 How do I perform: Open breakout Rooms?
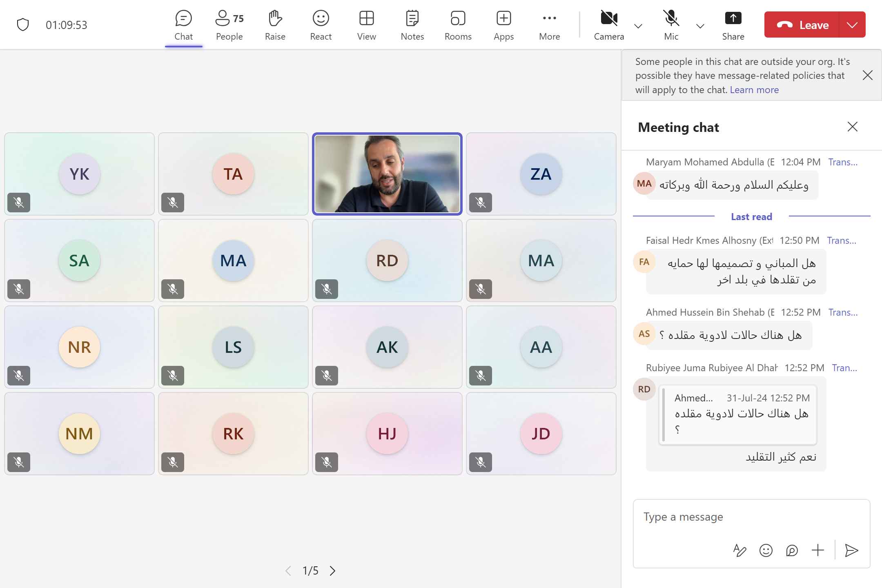tap(458, 25)
